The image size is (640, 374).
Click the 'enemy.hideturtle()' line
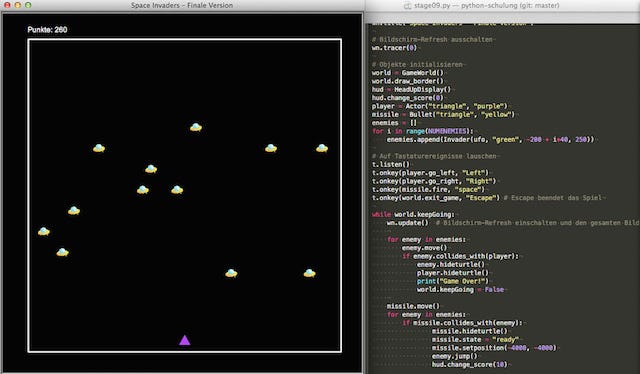coord(451,265)
